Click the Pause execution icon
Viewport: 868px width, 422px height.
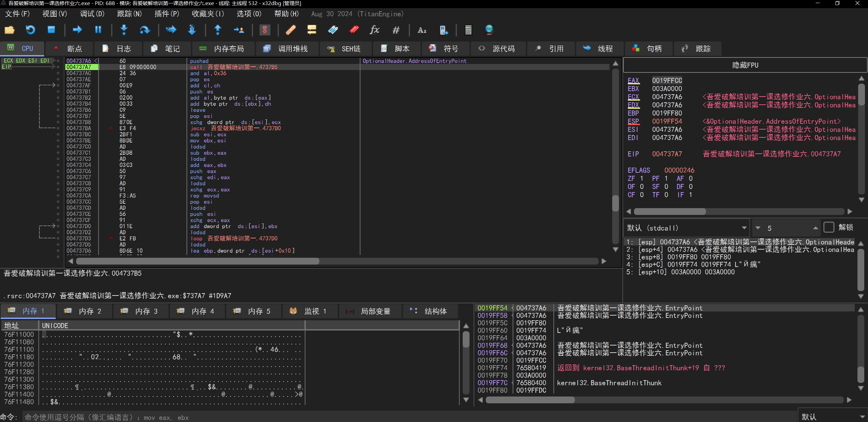98,30
